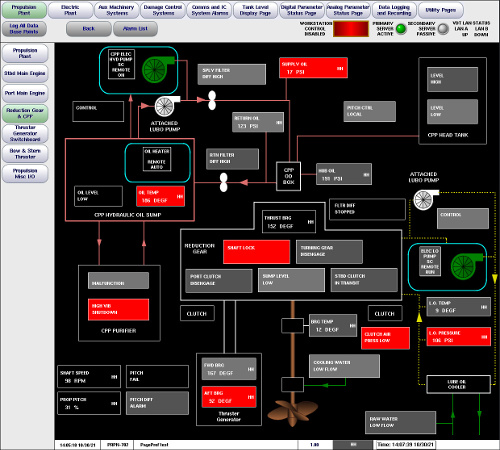Click the reduction gear Sump Level Low indicator
Screen dimensions: 500x450
tap(291, 280)
